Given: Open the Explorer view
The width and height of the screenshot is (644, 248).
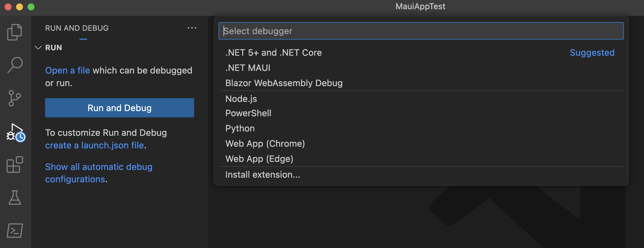Looking at the screenshot, I should point(15,32).
